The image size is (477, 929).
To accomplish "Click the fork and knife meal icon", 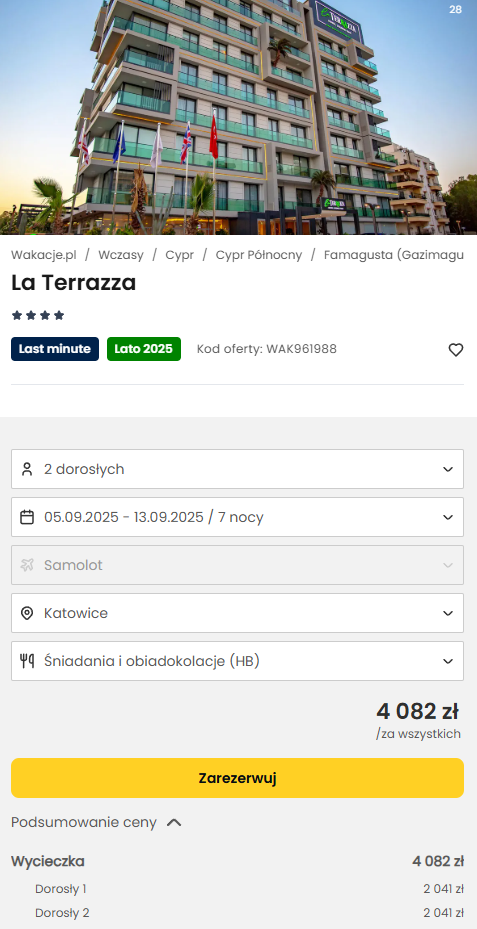I will [27, 661].
